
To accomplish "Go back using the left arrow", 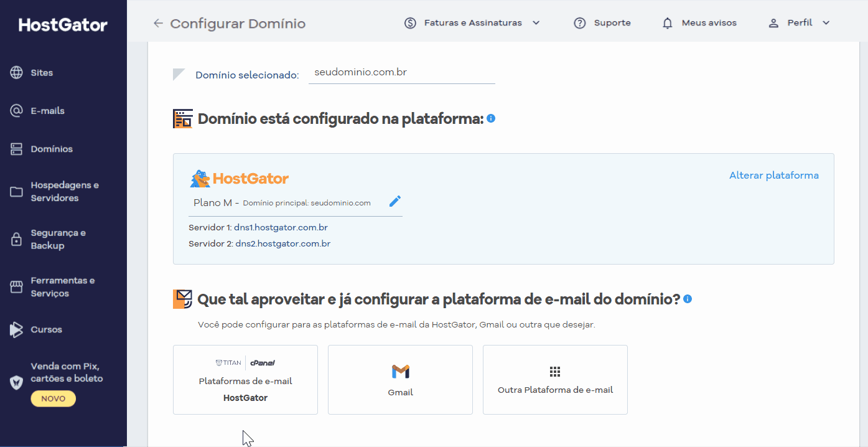I will click(x=158, y=24).
